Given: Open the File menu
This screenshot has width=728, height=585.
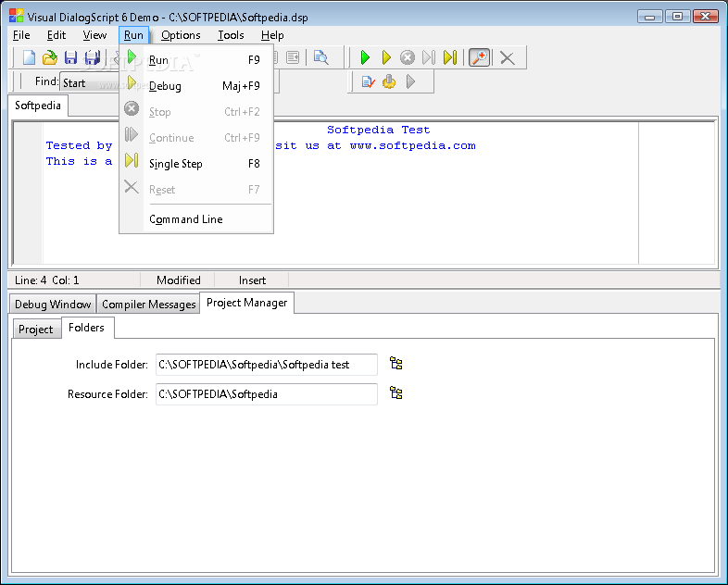Looking at the screenshot, I should 21,35.
